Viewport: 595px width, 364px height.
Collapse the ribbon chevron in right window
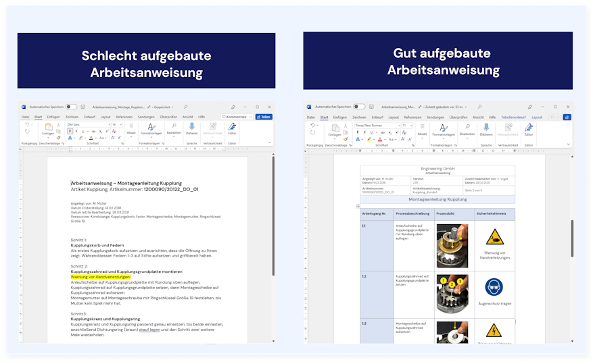569,144
